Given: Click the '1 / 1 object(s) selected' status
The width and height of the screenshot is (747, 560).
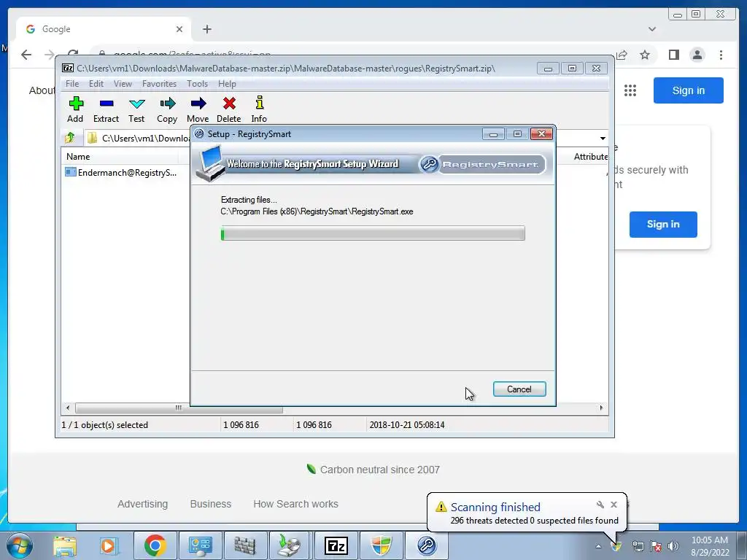Looking at the screenshot, I should click(x=105, y=425).
